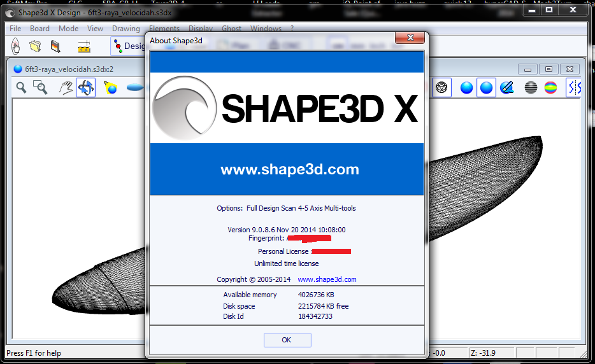Click the Disk Id value 184342733
595x364 pixels.
315,316
